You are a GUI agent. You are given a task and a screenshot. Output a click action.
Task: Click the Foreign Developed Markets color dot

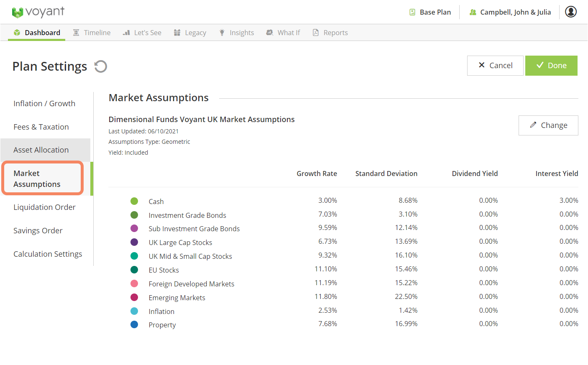click(134, 283)
